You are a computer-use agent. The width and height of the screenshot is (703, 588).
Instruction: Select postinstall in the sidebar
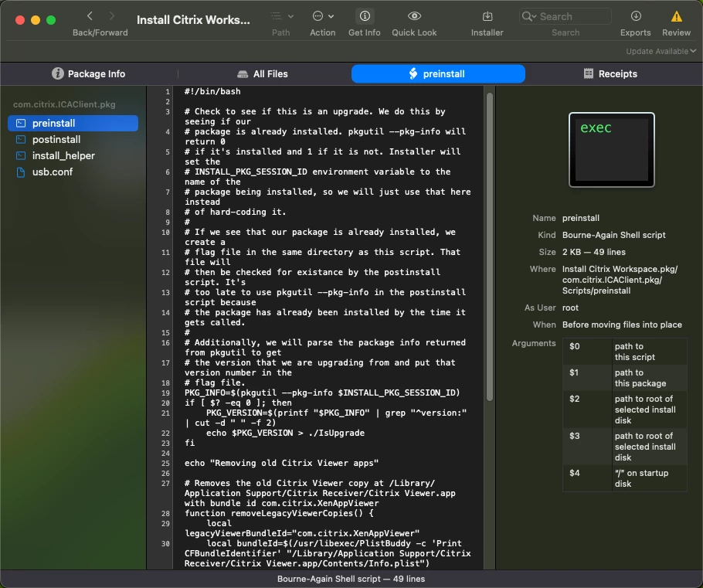pos(73,140)
